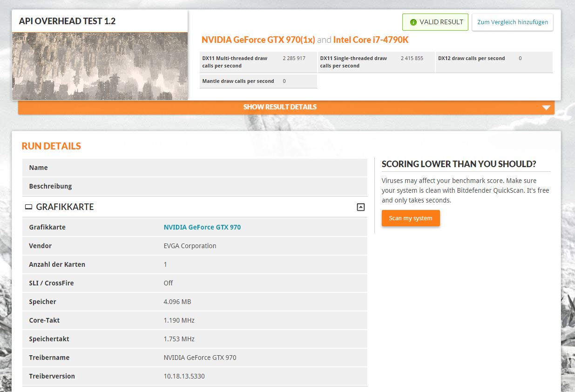Click the Anzahl der Karten label
Viewport: 575px width, 392px height.
57,264
